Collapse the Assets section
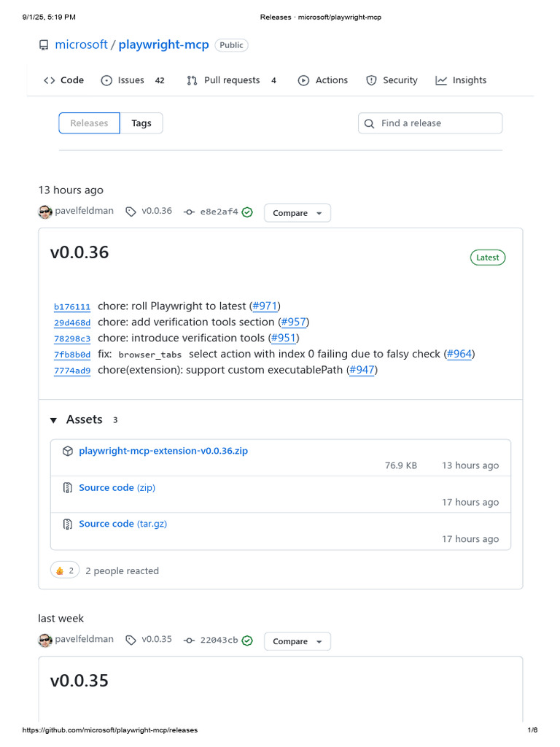 tap(53, 420)
